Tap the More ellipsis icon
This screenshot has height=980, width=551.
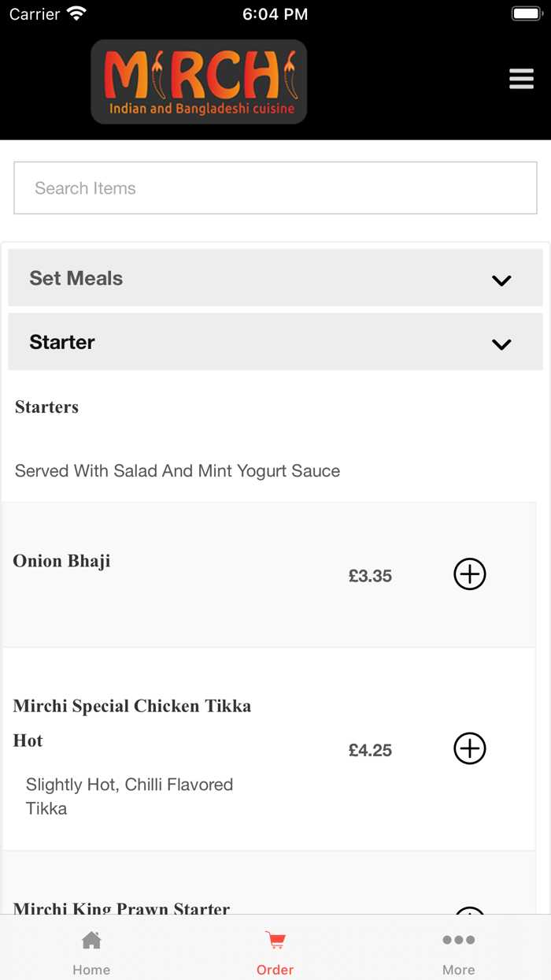click(458, 939)
